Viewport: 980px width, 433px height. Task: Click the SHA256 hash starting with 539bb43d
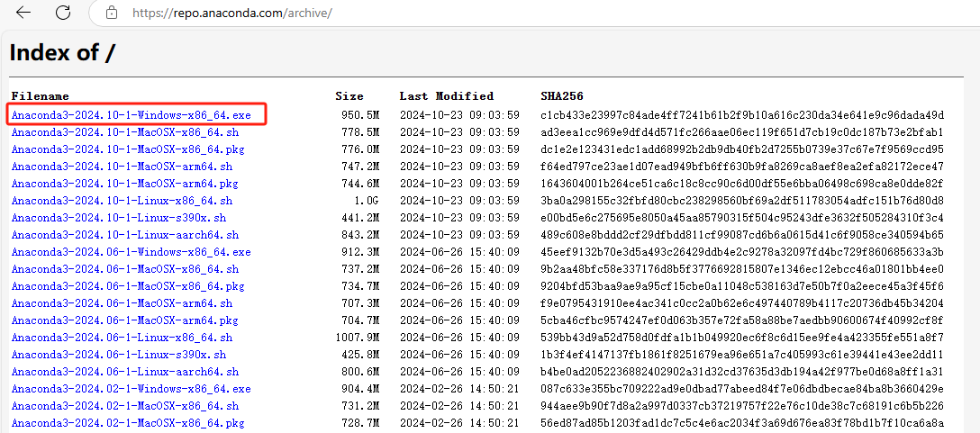pyautogui.click(x=742, y=338)
